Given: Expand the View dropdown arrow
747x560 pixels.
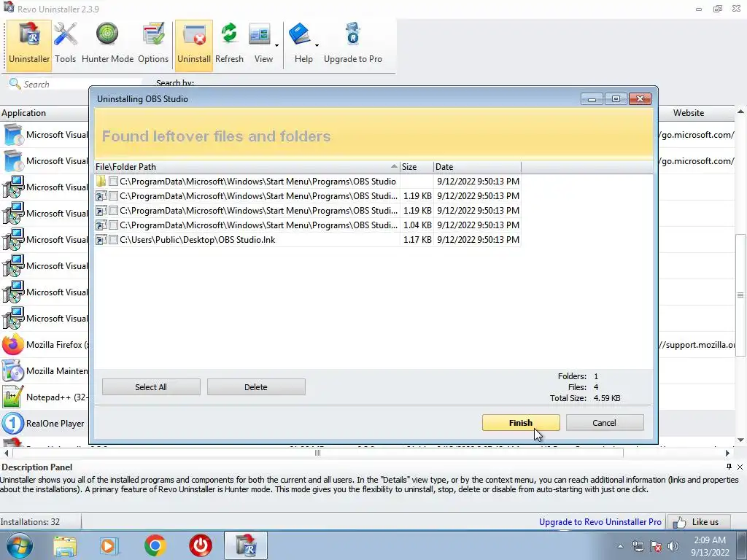Looking at the screenshot, I should (276, 46).
